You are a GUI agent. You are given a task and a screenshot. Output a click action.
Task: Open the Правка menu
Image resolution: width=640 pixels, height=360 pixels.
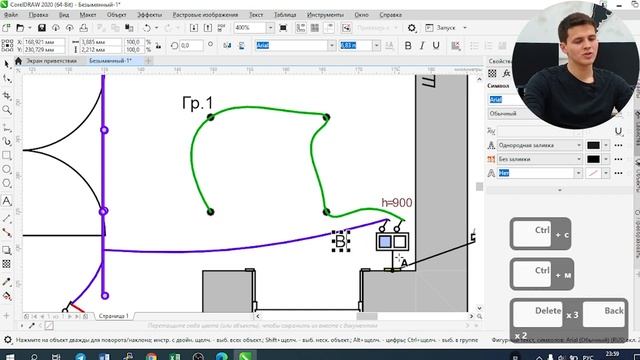coord(38,15)
